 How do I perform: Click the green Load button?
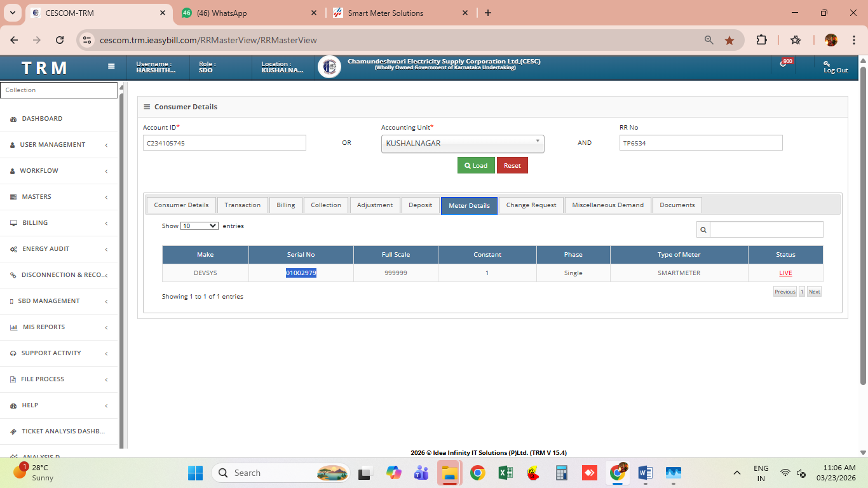click(x=476, y=165)
